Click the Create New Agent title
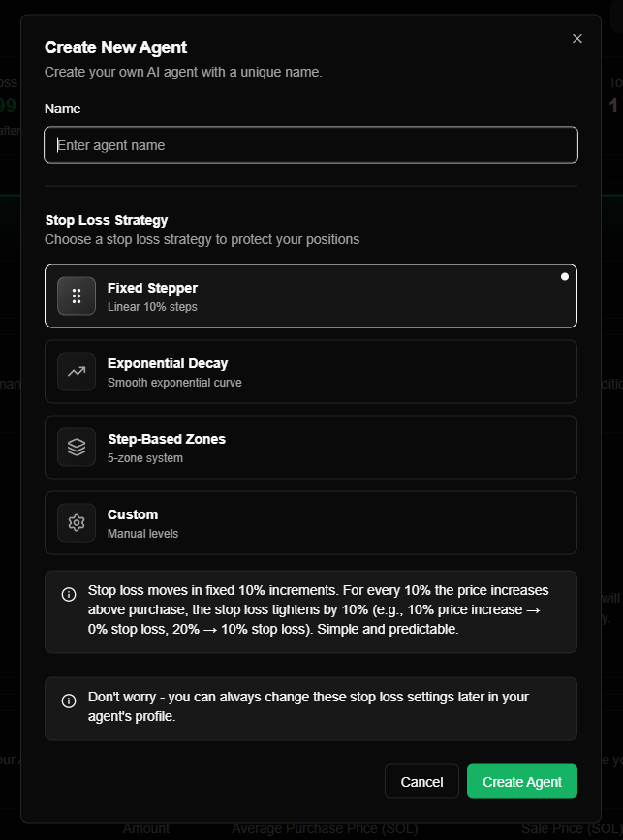 (x=115, y=47)
